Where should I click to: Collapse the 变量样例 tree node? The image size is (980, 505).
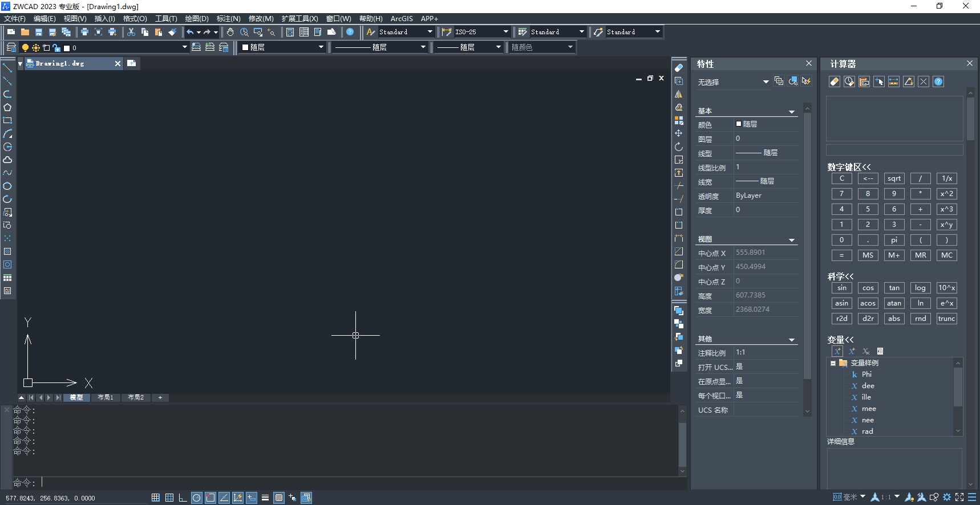coord(833,363)
